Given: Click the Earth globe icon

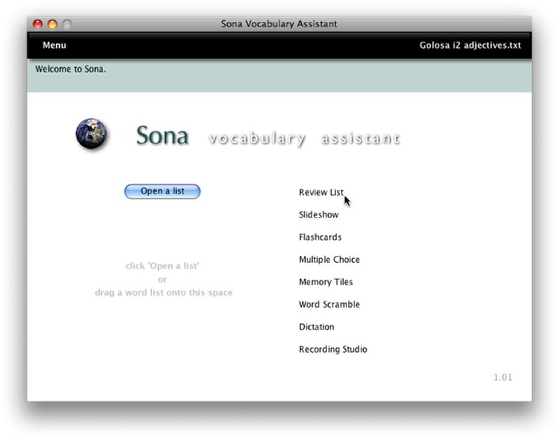Looking at the screenshot, I should 91,134.
